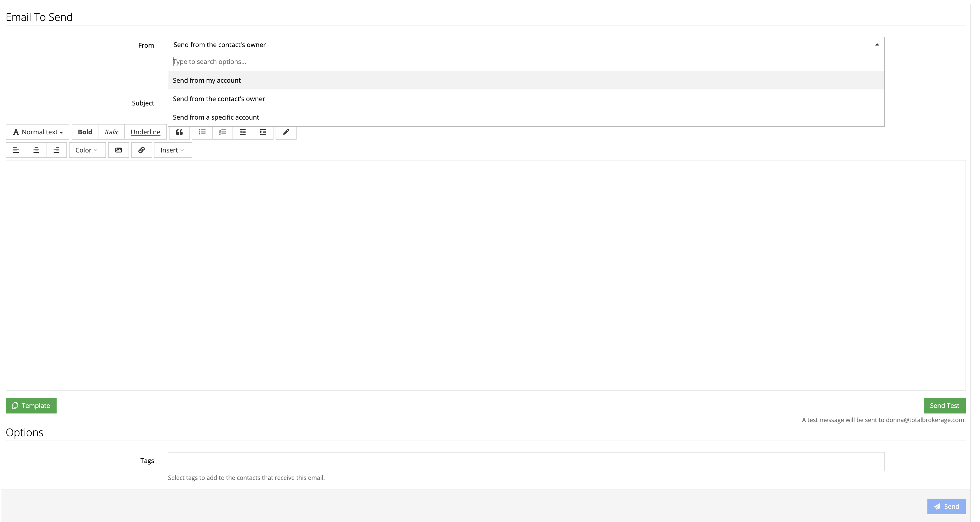The image size is (980, 522).
Task: Align text to the left
Action: 16,150
